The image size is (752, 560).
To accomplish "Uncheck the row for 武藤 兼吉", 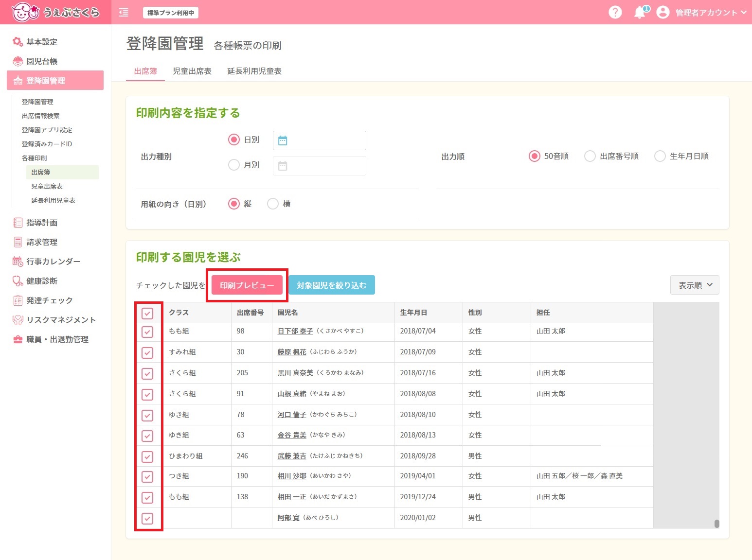I will pos(147,457).
